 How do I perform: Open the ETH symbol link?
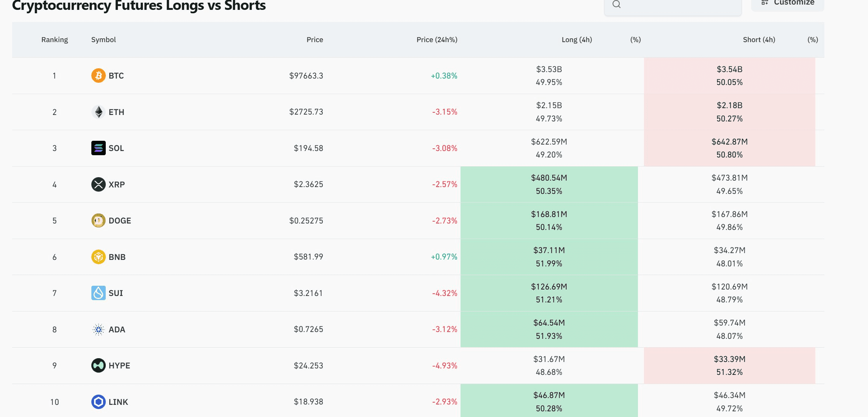(x=116, y=112)
